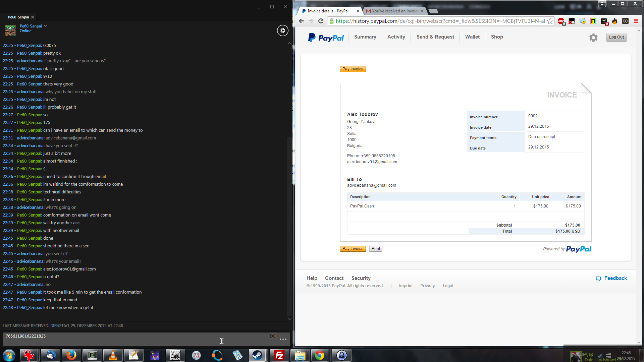Bookmark this page with the star
This screenshot has width=644, height=362.
(x=550, y=21)
